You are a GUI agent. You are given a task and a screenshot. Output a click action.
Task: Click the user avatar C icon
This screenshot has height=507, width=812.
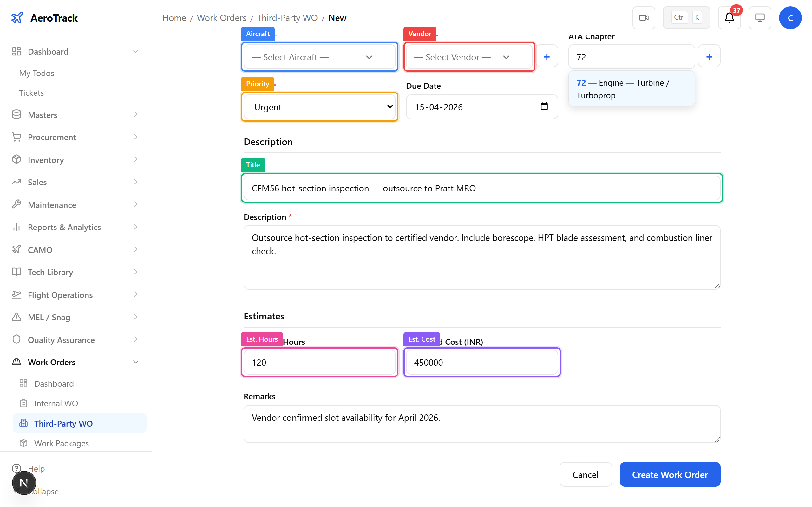(x=790, y=18)
